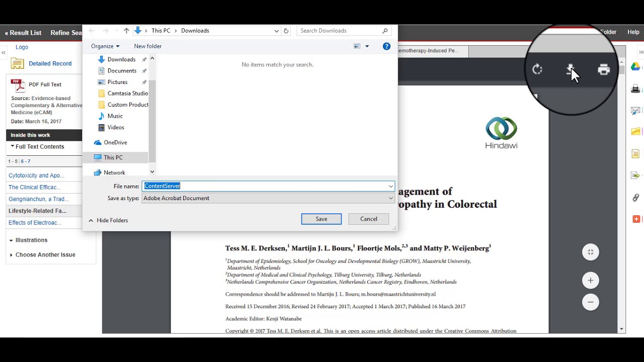Open Pictures in quick access list

pos(118,82)
